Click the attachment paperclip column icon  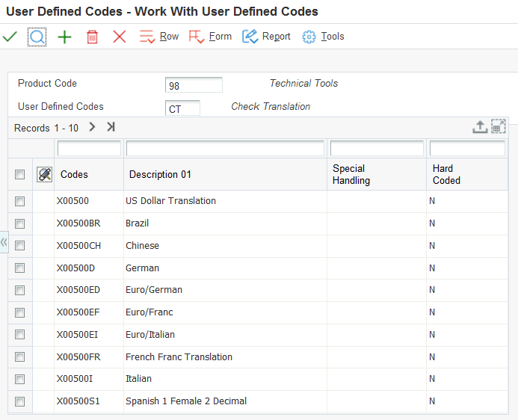pyautogui.click(x=44, y=174)
